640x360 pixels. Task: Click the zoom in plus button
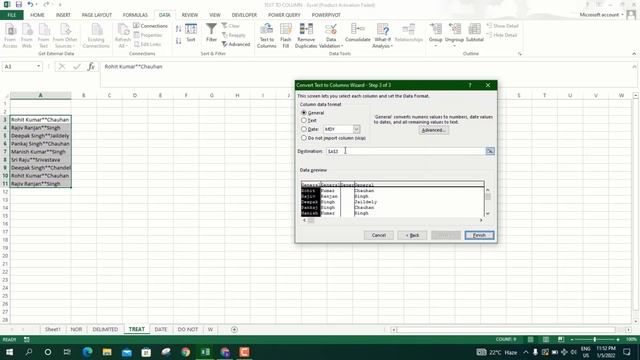[x=618, y=340]
